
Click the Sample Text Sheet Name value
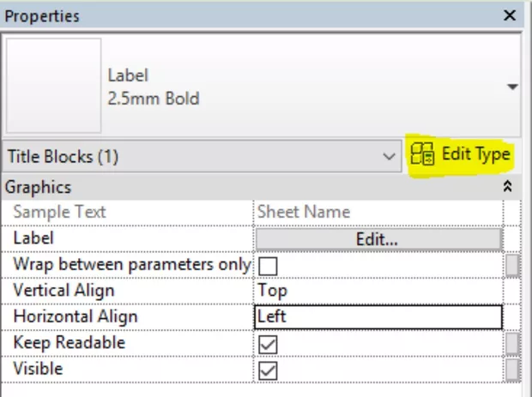click(x=378, y=213)
